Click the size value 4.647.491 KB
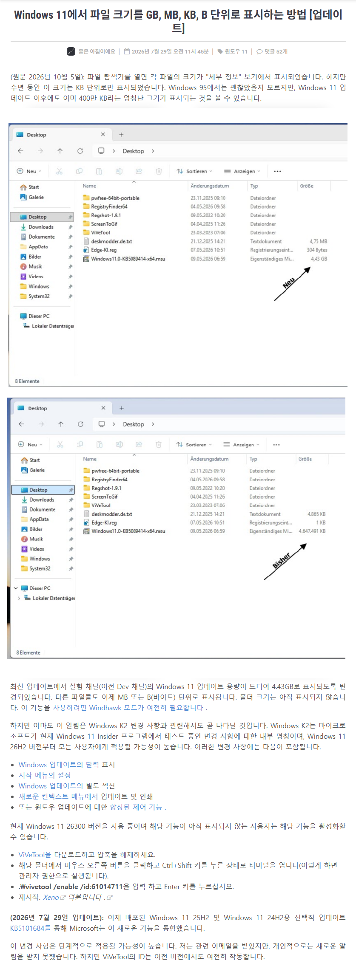 pyautogui.click(x=312, y=531)
